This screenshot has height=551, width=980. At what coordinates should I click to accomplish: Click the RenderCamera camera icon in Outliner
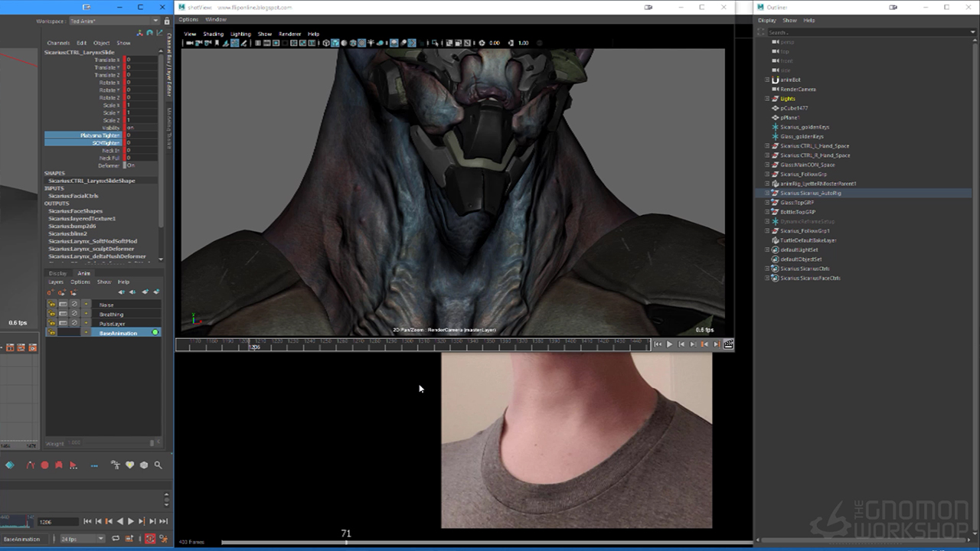(775, 90)
